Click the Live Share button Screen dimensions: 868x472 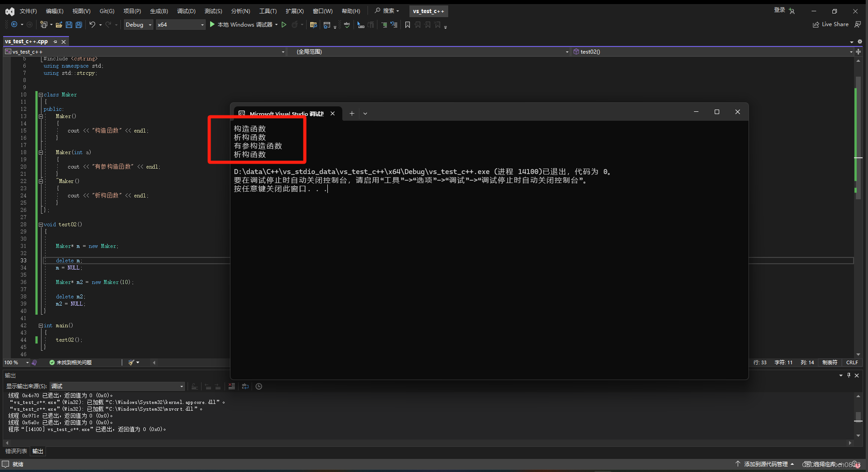click(831, 24)
